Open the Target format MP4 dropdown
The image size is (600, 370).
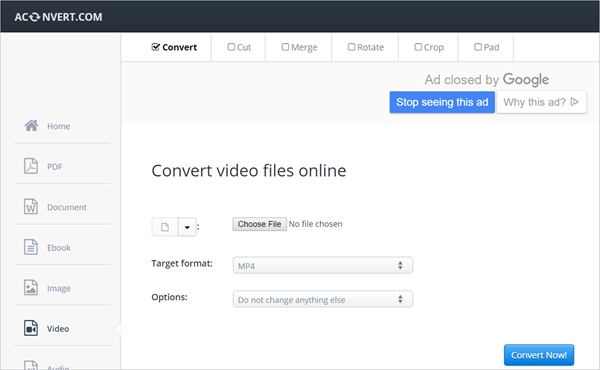[x=323, y=266]
